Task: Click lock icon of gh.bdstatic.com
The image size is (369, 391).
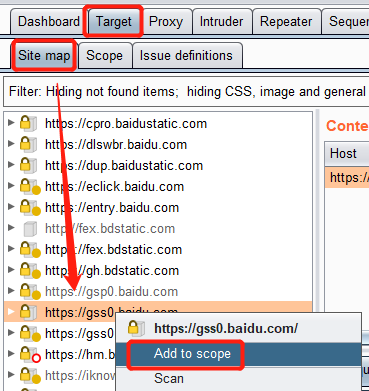Action: (x=29, y=271)
